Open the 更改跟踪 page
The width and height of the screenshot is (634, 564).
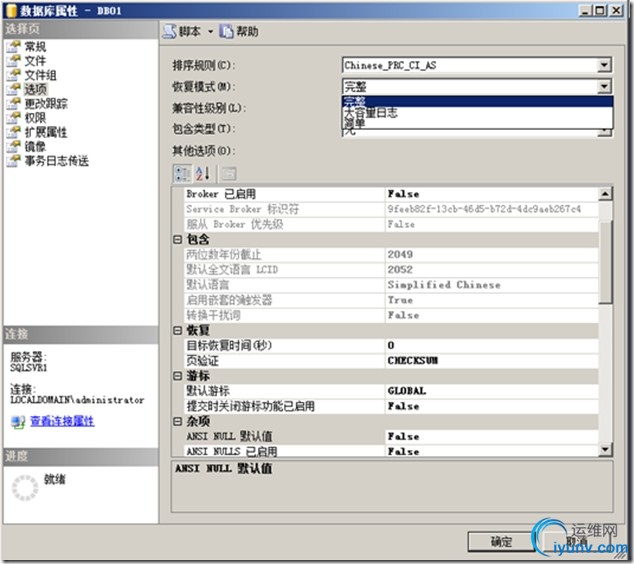46,104
